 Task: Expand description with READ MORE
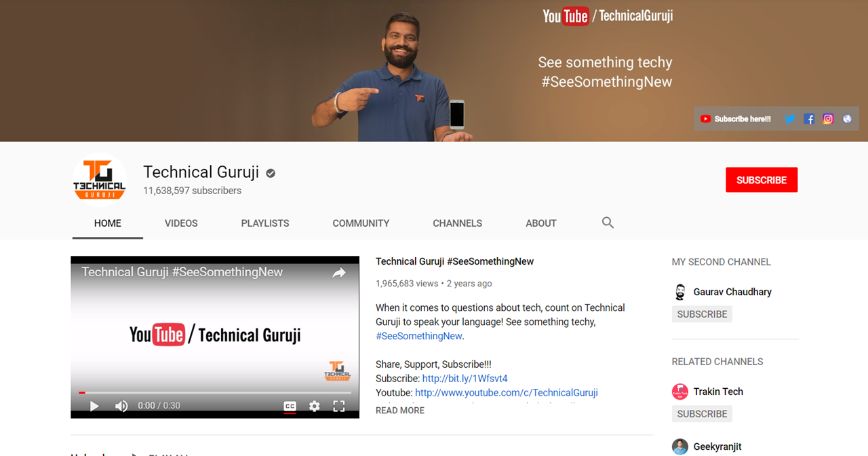pyautogui.click(x=400, y=411)
